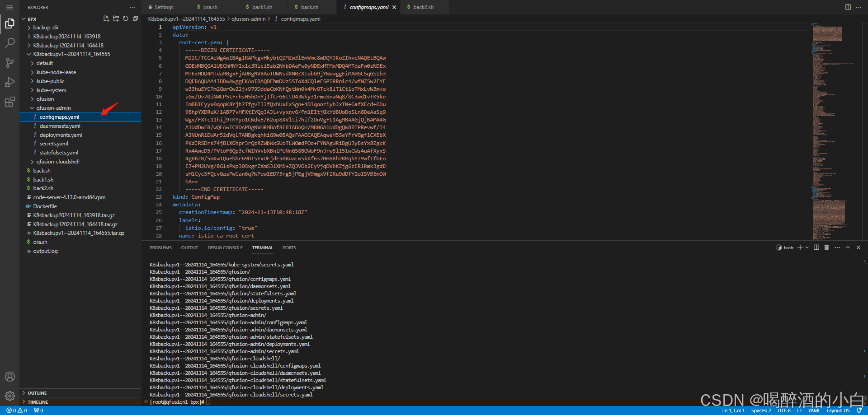Split the editor to the right
868x415 pixels.
pyautogui.click(x=848, y=7)
